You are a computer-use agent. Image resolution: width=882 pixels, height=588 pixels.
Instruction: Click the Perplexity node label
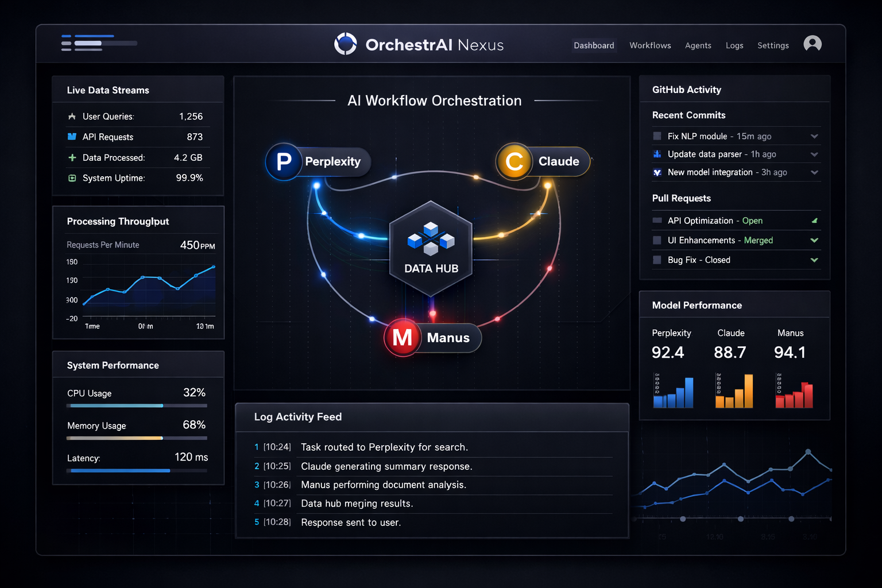click(x=333, y=162)
